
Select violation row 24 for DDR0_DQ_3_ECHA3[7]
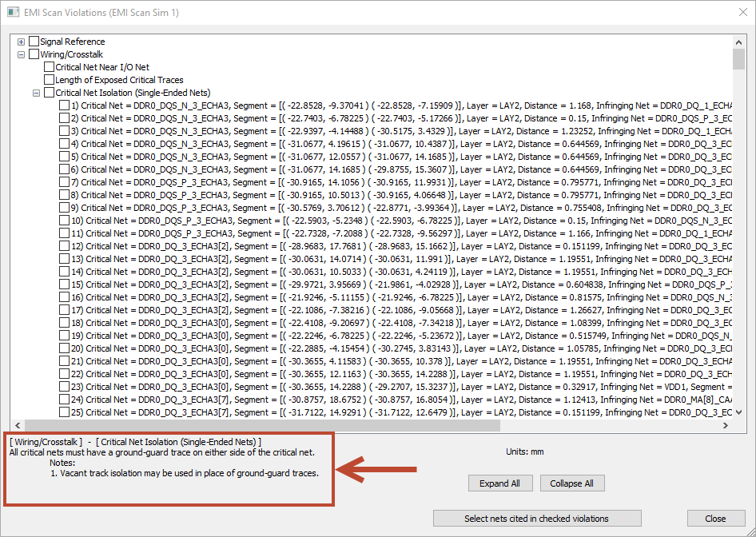pyautogui.click(x=401, y=399)
